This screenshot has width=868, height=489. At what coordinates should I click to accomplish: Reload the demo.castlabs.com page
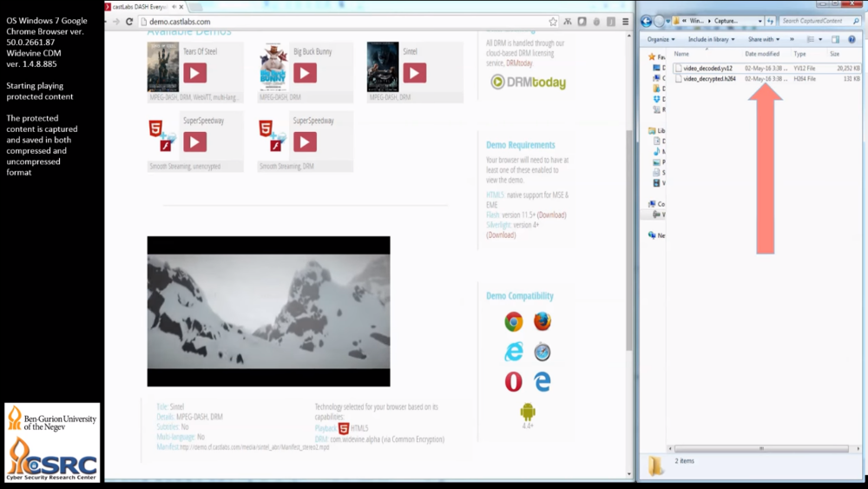129,22
